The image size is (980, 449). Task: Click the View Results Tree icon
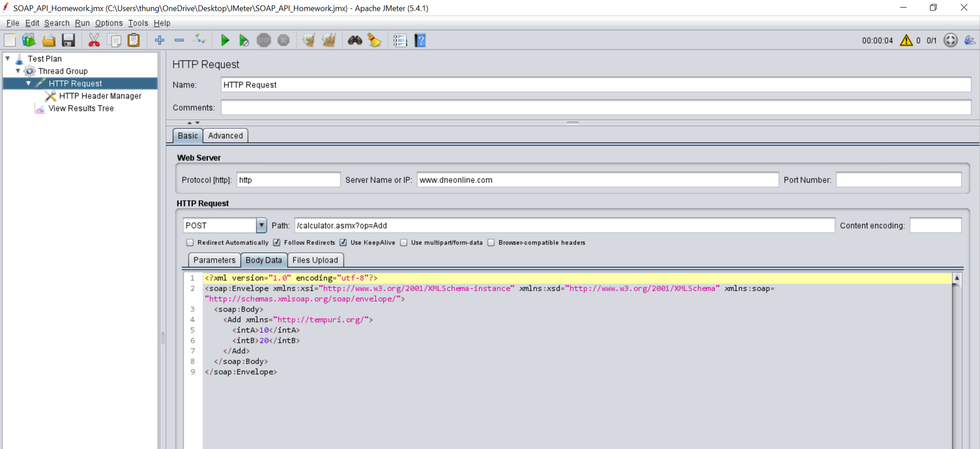(x=40, y=109)
